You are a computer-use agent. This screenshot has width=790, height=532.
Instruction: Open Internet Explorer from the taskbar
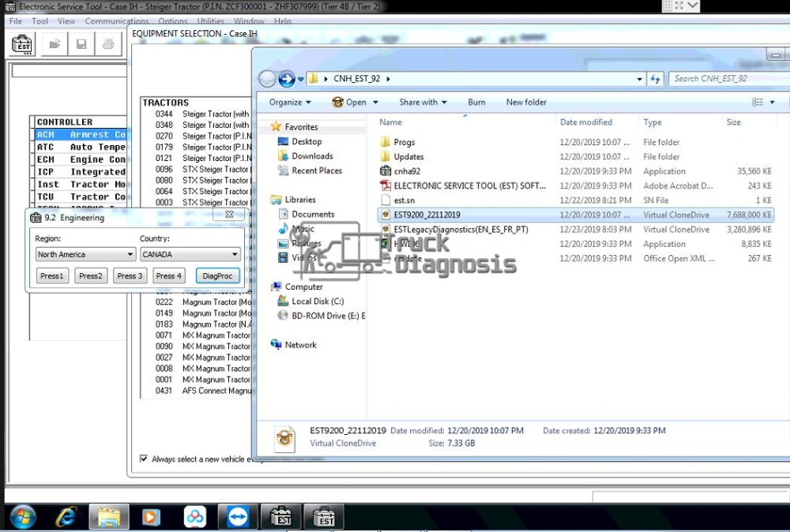pyautogui.click(x=66, y=517)
